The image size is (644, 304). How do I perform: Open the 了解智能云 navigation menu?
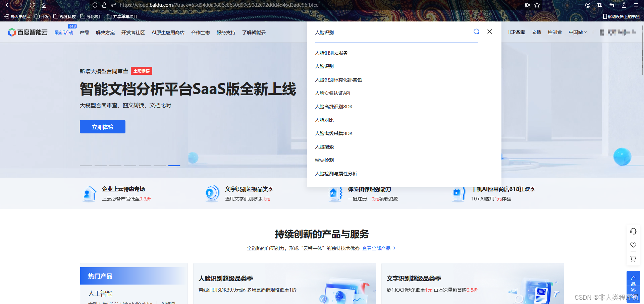(254, 33)
